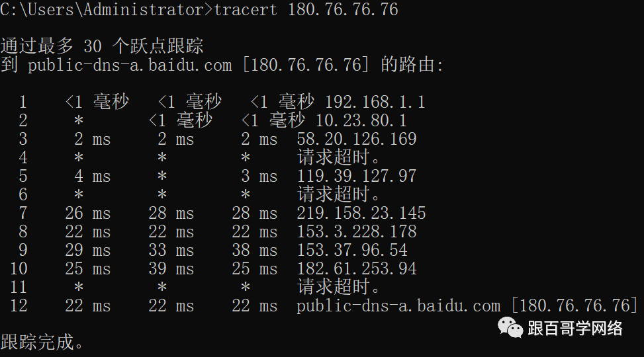
Task: Click IP 58.20.126.169 on hop 3
Action: click(x=357, y=139)
